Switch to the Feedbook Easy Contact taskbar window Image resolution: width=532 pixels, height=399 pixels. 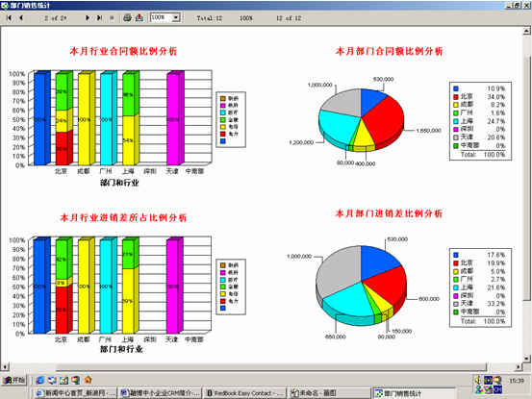(244, 393)
